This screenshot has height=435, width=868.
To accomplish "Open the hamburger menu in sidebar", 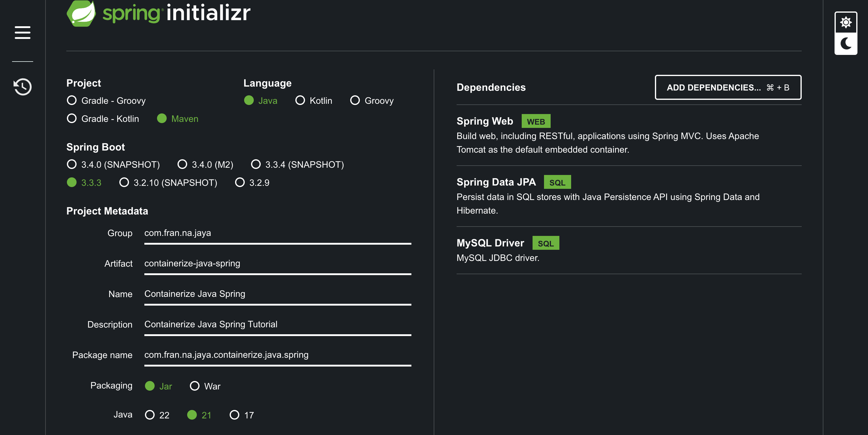I will pyautogui.click(x=23, y=33).
